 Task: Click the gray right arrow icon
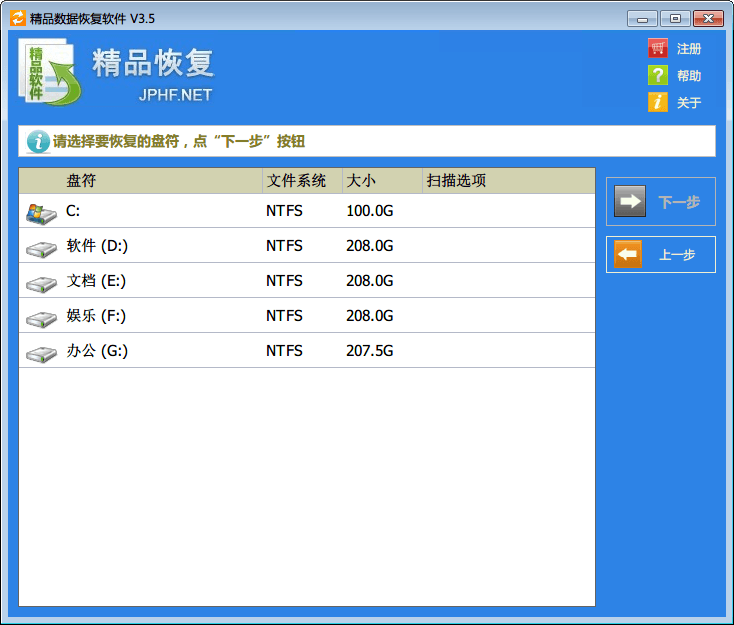tap(630, 201)
